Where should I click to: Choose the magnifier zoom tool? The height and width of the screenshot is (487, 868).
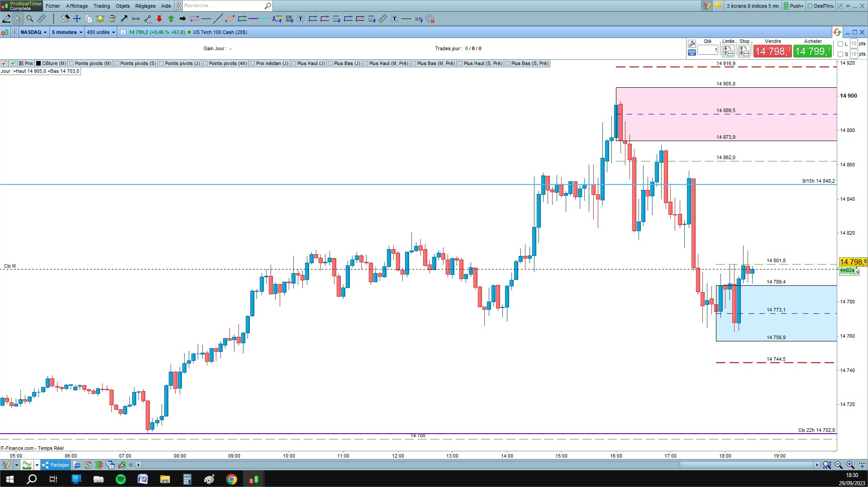tap(30, 19)
